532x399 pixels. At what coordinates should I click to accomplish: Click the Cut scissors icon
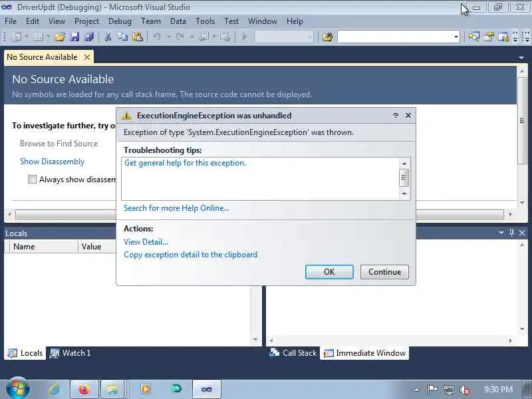tap(108, 37)
